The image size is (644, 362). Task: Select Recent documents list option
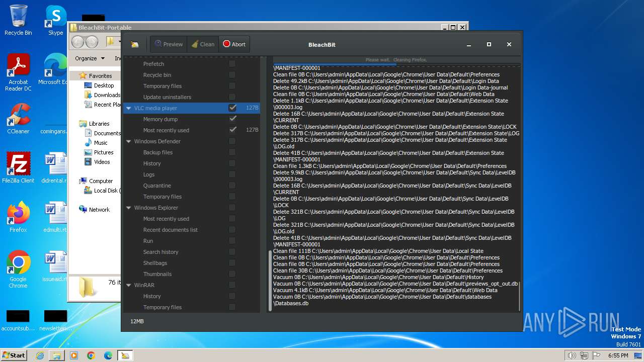pyautogui.click(x=170, y=230)
